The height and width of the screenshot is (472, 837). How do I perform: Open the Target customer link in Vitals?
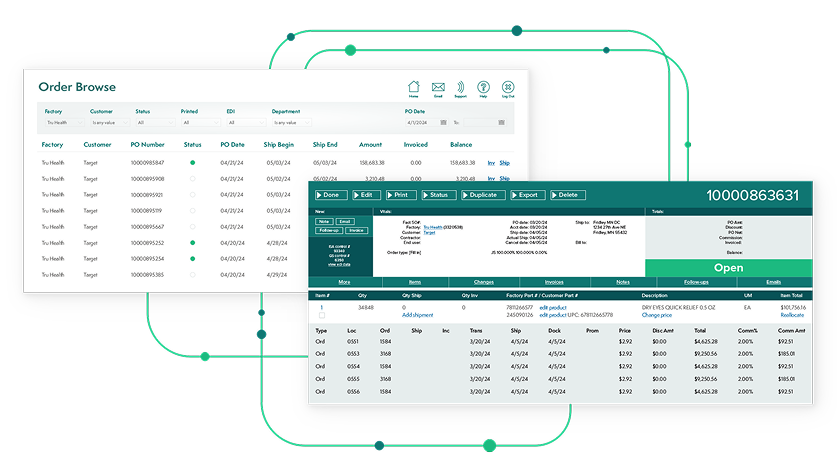429,233
